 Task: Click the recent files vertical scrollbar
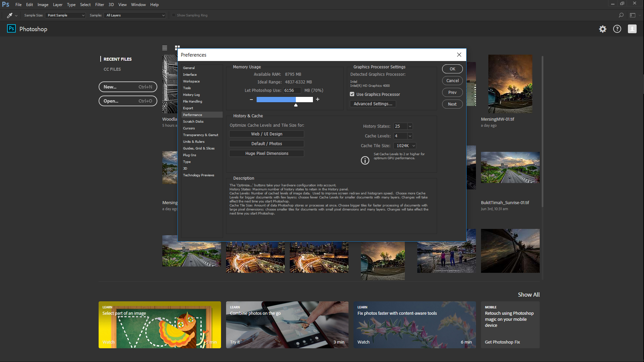point(542,131)
